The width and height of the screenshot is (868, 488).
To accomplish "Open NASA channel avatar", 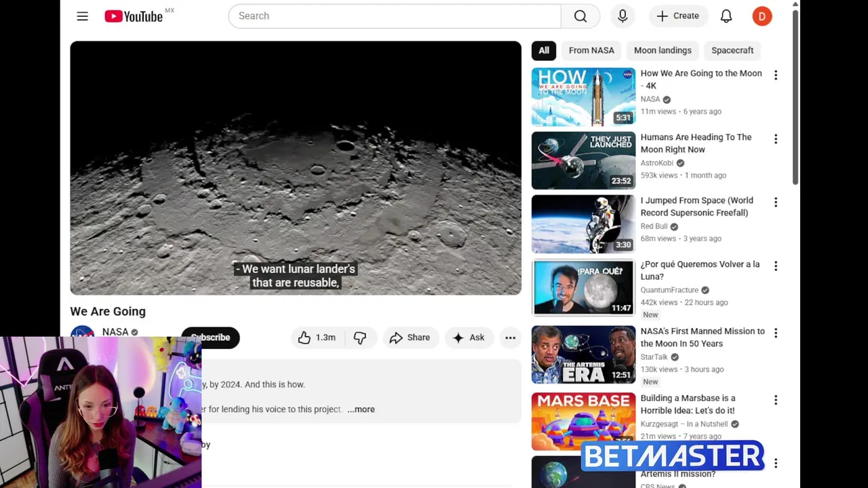I will click(x=83, y=332).
